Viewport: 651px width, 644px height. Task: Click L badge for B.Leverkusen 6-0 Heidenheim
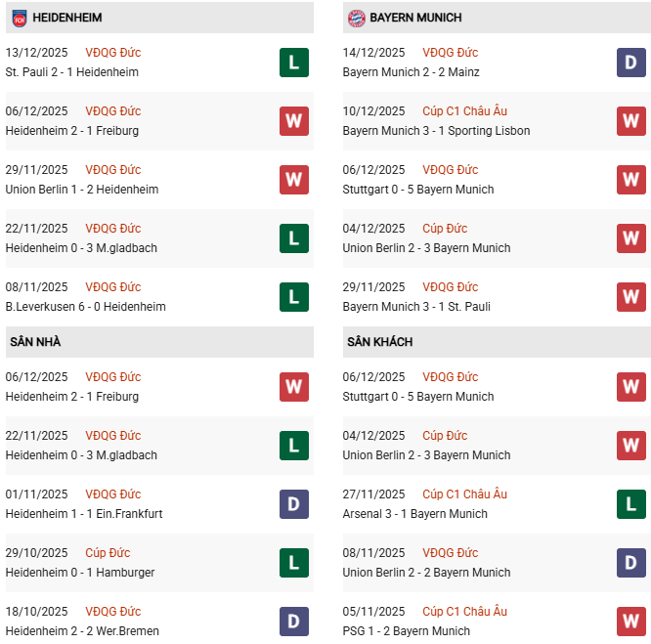point(293,297)
